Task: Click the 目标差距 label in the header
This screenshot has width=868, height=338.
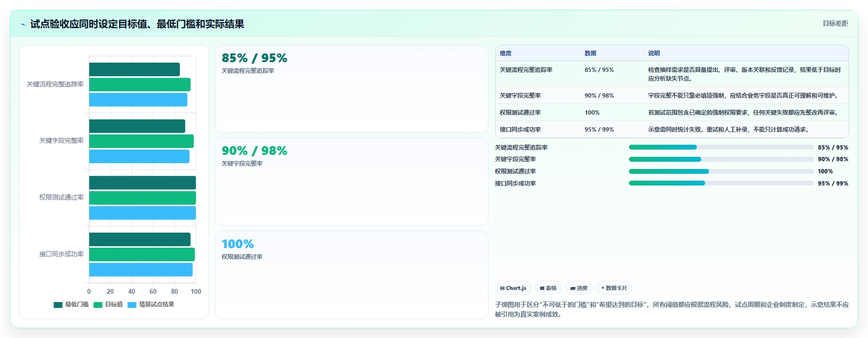Action: 835,23
